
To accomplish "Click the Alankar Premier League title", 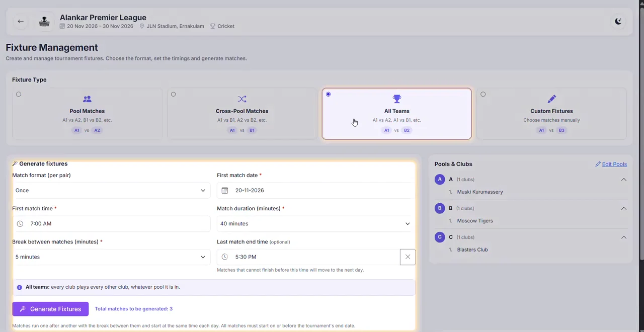I will coord(103,18).
